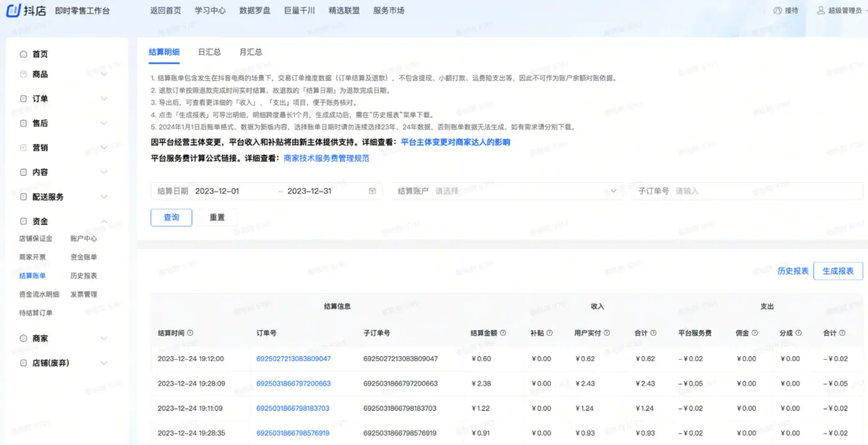Expand the 店铺(废弃) menu chevron
868x445 pixels.
point(103,363)
